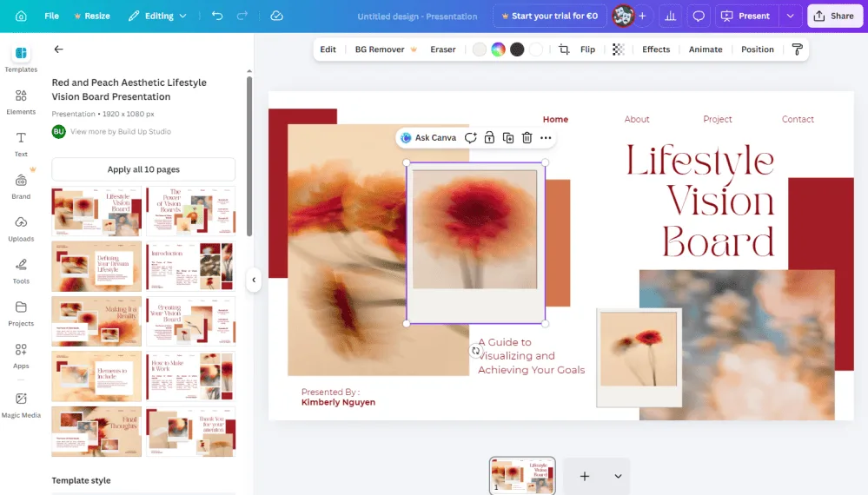Open the transparency checkerboard control
Screen dimensions: 868x495
coord(618,49)
